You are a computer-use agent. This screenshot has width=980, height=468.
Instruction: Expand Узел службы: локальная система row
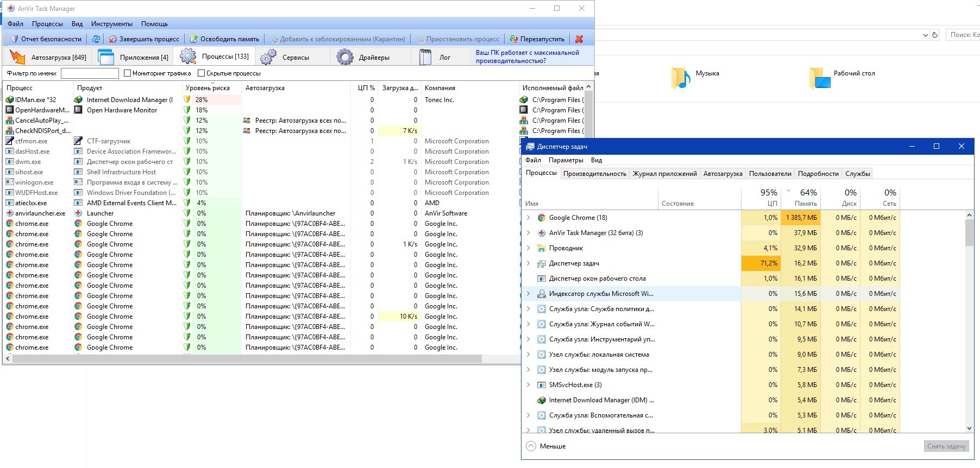[529, 355]
